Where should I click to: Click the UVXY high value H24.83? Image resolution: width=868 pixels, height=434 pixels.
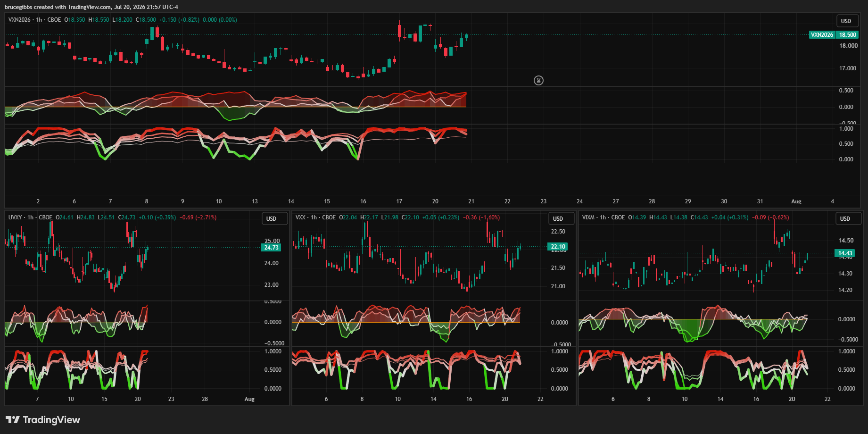coord(86,217)
